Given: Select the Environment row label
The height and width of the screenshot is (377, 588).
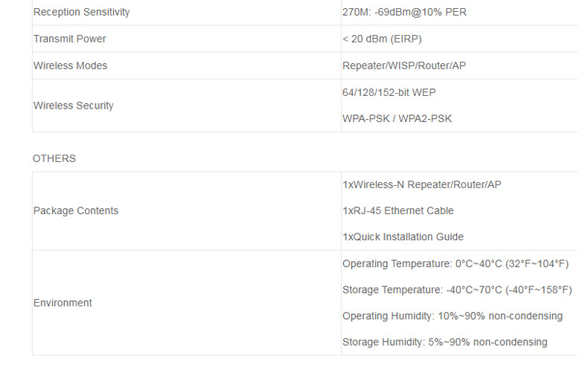Looking at the screenshot, I should click(x=63, y=303).
